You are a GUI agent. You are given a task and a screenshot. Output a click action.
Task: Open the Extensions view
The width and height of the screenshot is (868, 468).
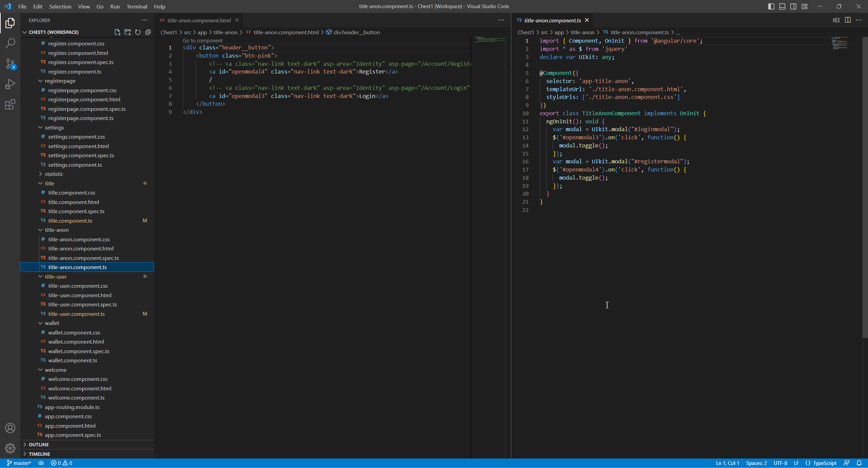point(10,104)
